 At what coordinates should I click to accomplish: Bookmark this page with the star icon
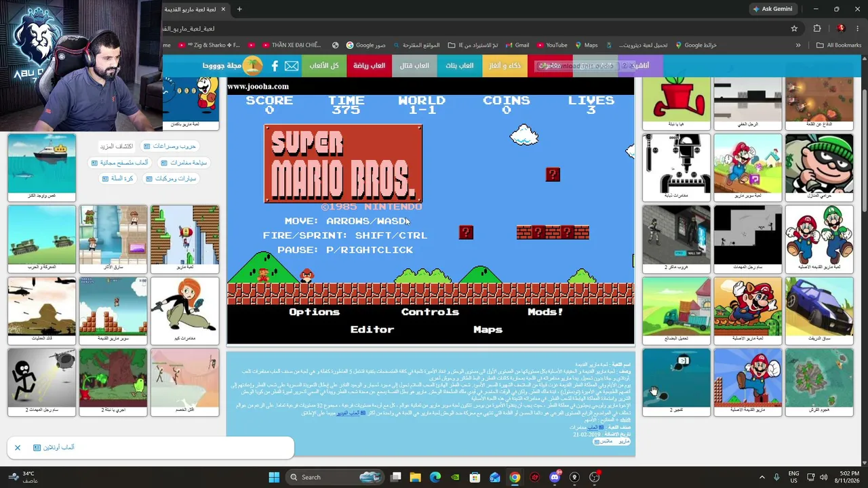coord(794,28)
